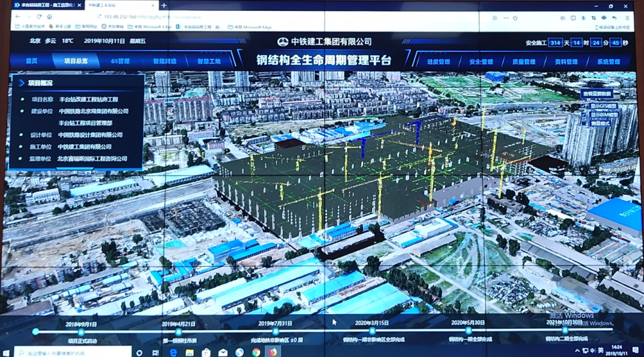Open the 质量管理 tab
644x357 pixels.
(x=524, y=61)
